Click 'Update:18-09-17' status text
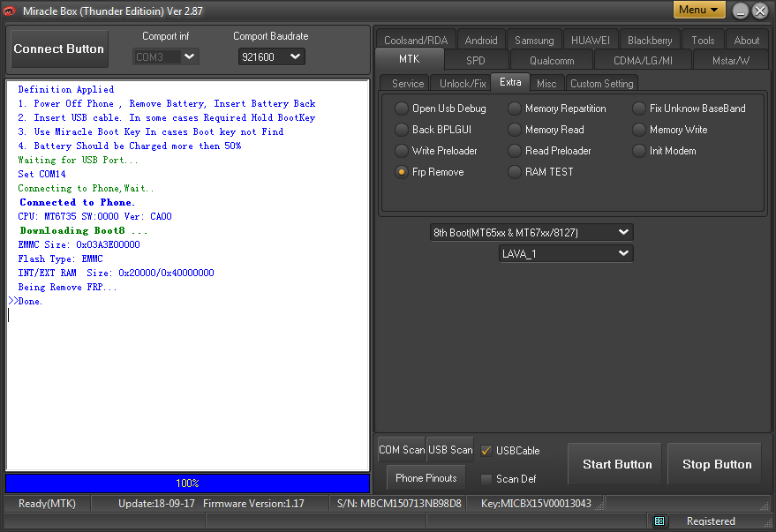The image size is (776, 532). 156,503
